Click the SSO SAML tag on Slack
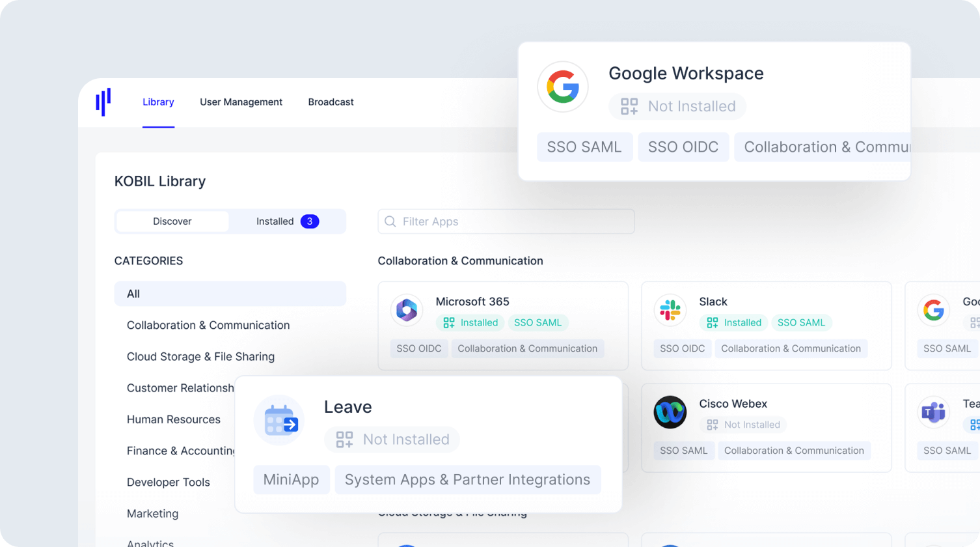Image resolution: width=980 pixels, height=547 pixels. coord(802,322)
